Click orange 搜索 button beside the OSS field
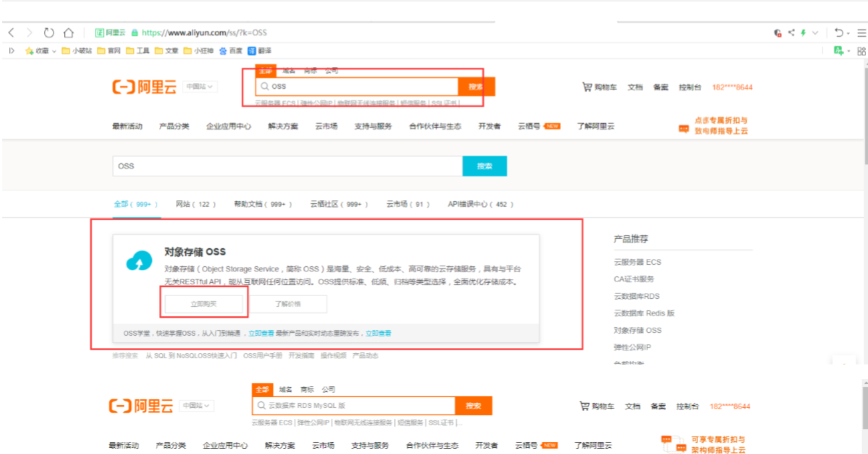 pyautogui.click(x=476, y=86)
